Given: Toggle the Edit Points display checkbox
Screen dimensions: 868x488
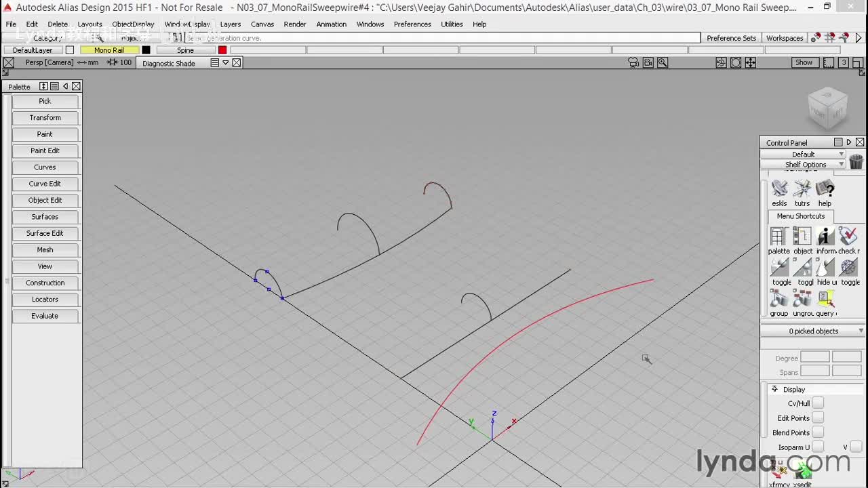Looking at the screenshot, I should click(x=818, y=418).
